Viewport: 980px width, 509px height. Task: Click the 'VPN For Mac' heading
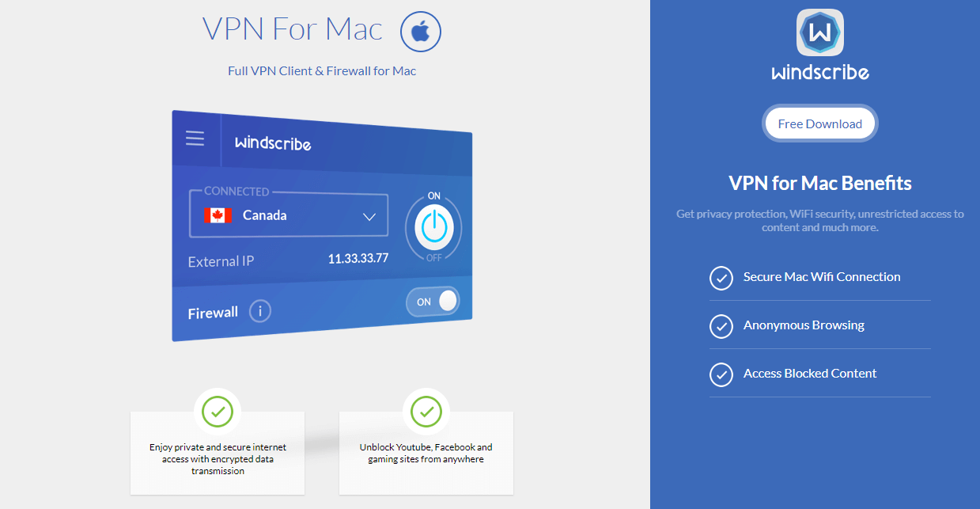coord(293,29)
